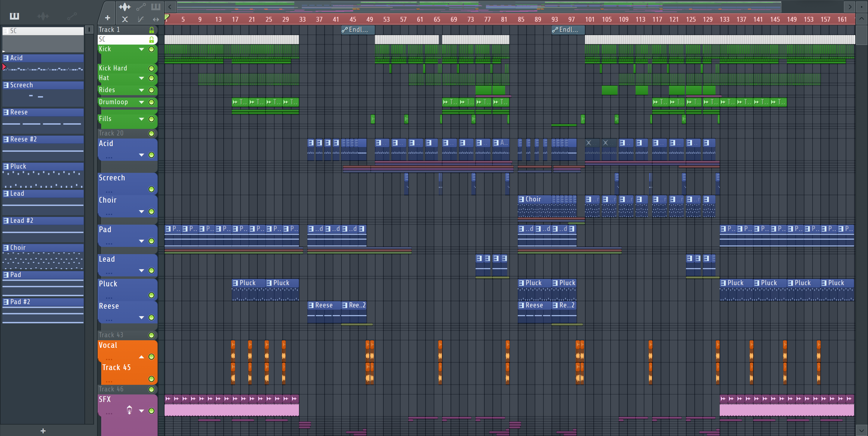Select audio clip focus waveform icon in playlist header
This screenshot has height=436, width=868.
(124, 7)
